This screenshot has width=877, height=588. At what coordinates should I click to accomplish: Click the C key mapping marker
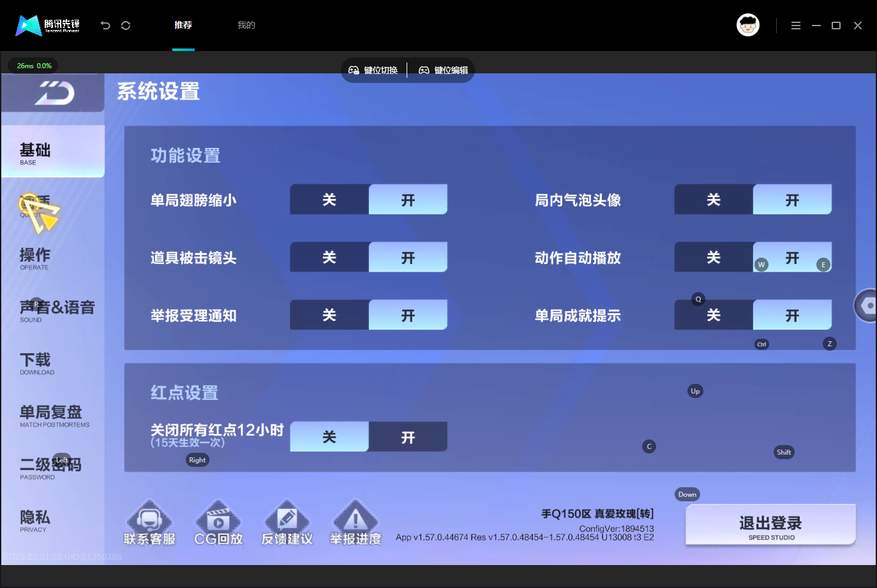pyautogui.click(x=649, y=446)
